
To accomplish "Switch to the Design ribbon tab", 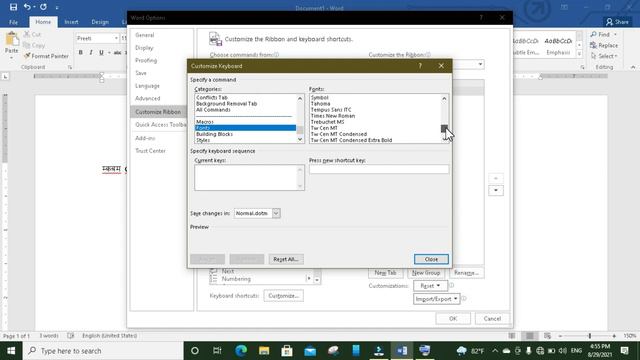I will [x=100, y=22].
